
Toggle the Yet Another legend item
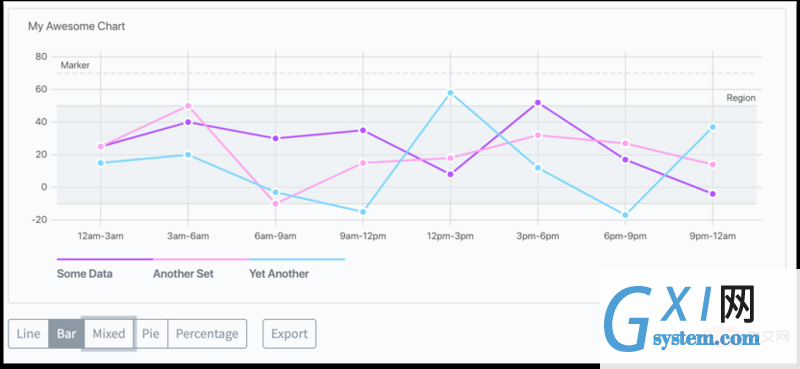click(279, 274)
